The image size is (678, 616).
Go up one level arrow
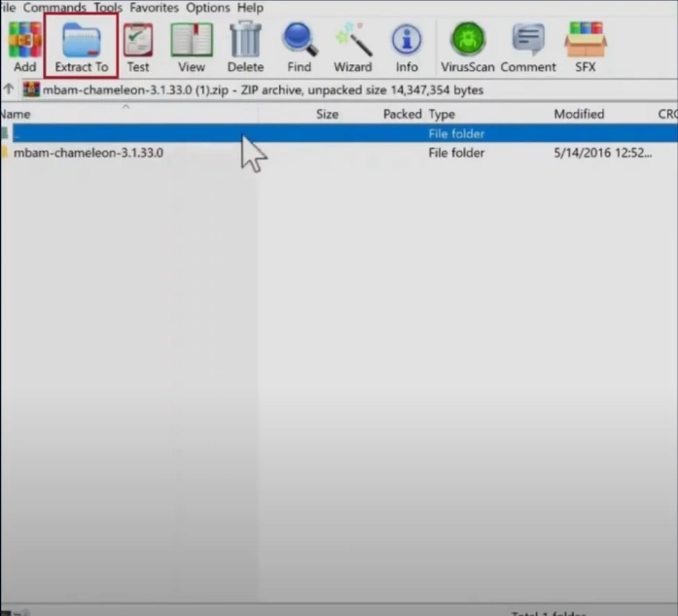point(9,90)
